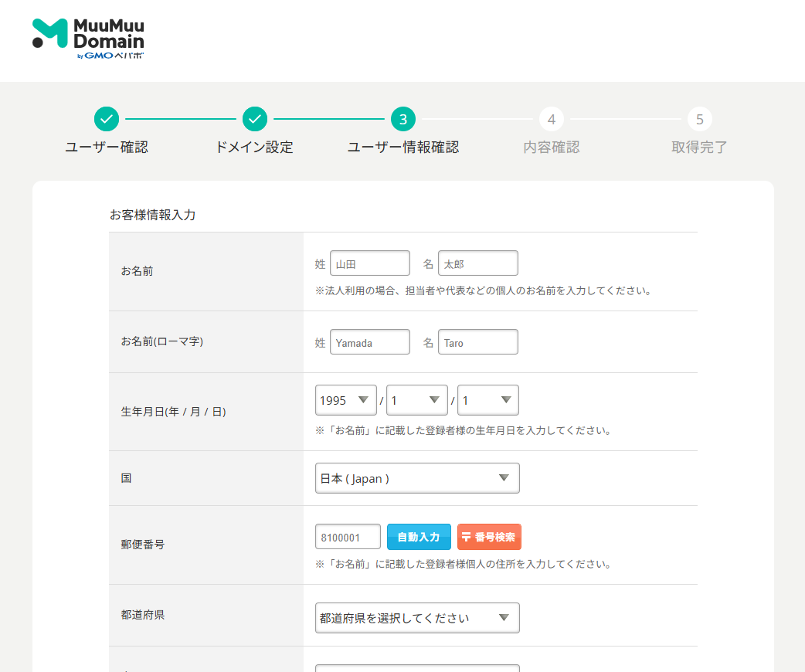Select the 取得完了 step label

700,148
